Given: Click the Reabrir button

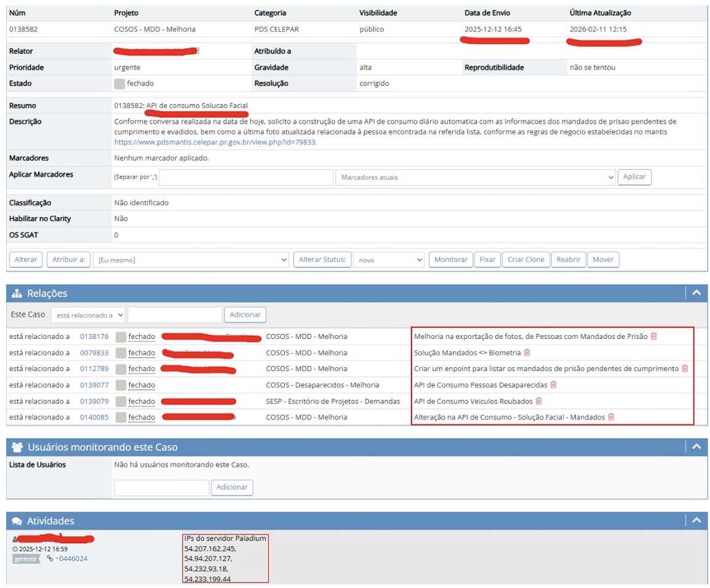Looking at the screenshot, I should [568, 260].
